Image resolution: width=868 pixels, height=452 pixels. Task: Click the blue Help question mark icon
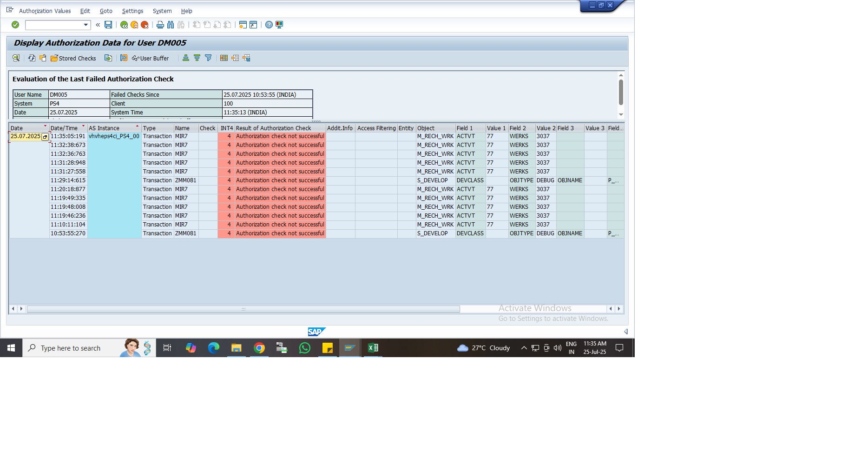tap(269, 25)
